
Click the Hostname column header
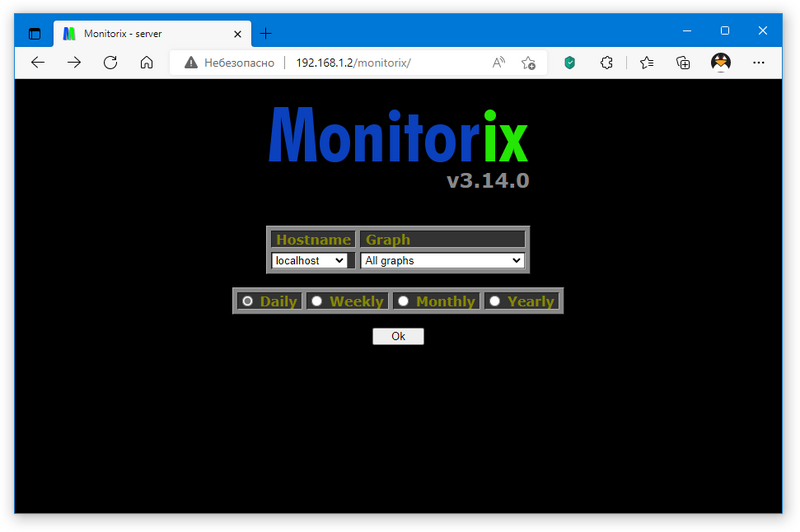[313, 239]
